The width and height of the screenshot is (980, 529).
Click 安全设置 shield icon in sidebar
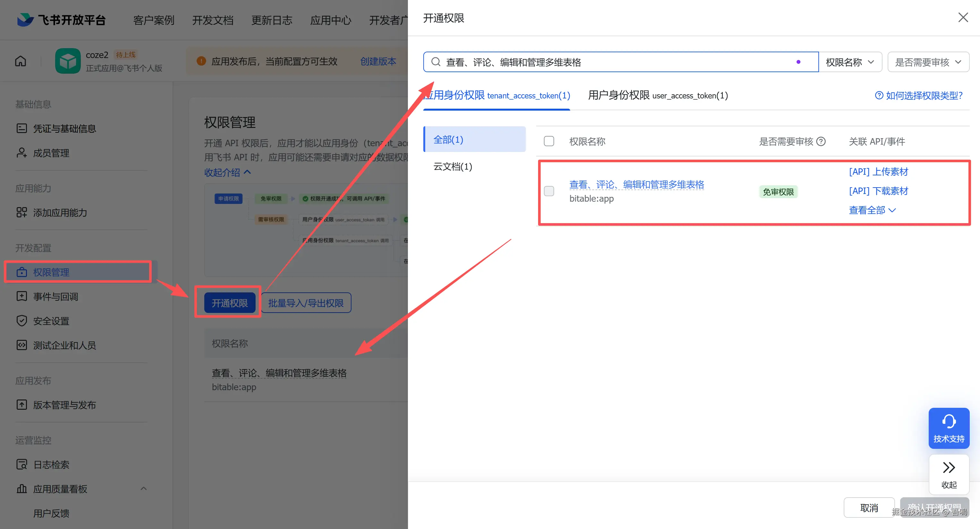[x=22, y=321]
